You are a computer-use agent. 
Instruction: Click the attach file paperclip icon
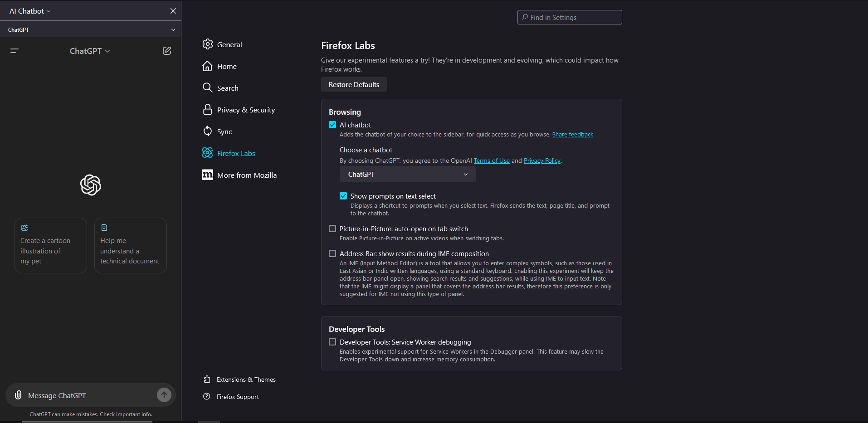click(18, 395)
